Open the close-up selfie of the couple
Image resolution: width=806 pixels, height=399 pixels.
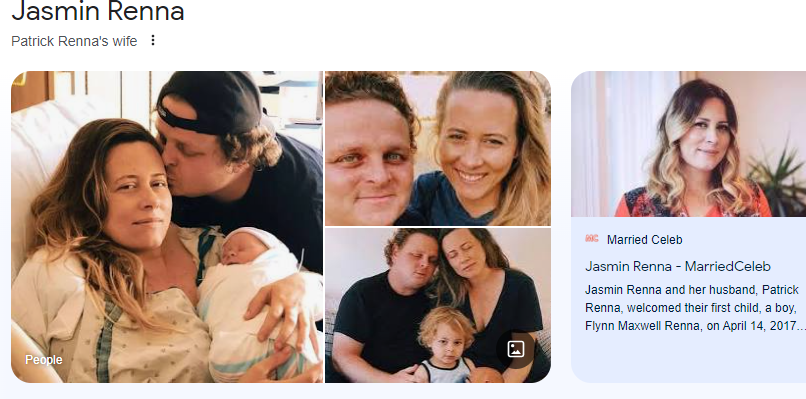click(438, 148)
